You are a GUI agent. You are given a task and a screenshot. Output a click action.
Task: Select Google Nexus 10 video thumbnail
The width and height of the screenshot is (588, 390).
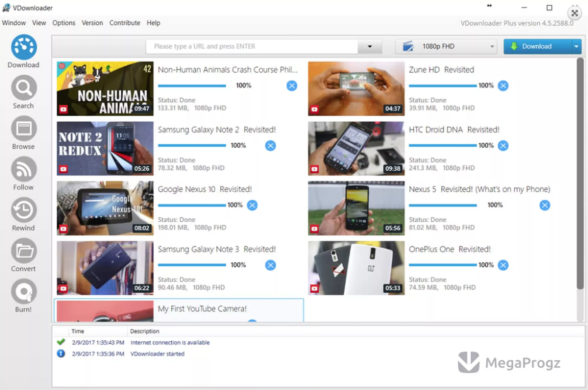point(105,208)
